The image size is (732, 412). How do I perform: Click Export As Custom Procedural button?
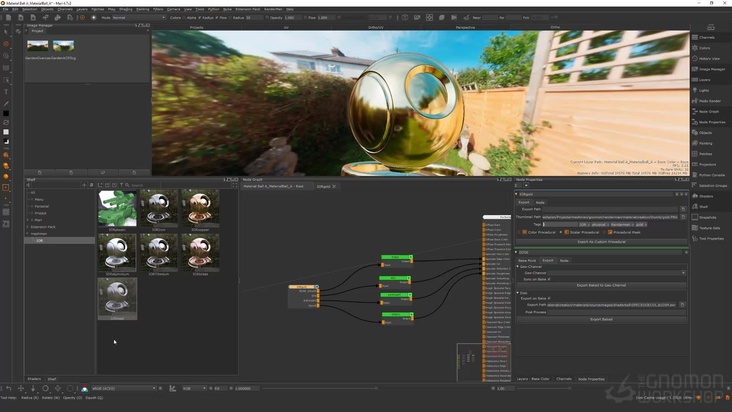(x=601, y=242)
